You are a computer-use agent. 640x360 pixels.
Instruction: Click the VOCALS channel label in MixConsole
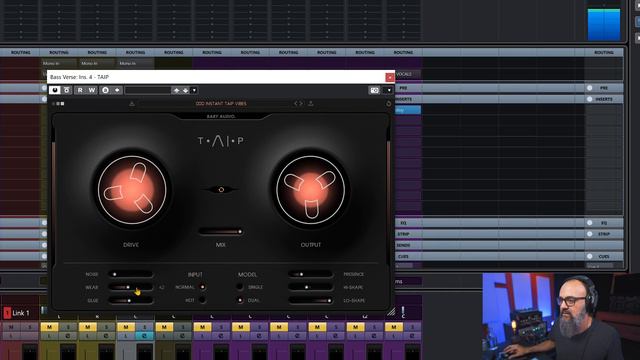coord(404,74)
